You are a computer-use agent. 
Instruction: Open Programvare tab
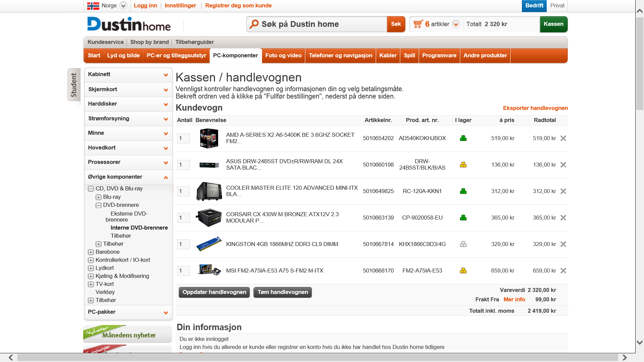pos(439,56)
